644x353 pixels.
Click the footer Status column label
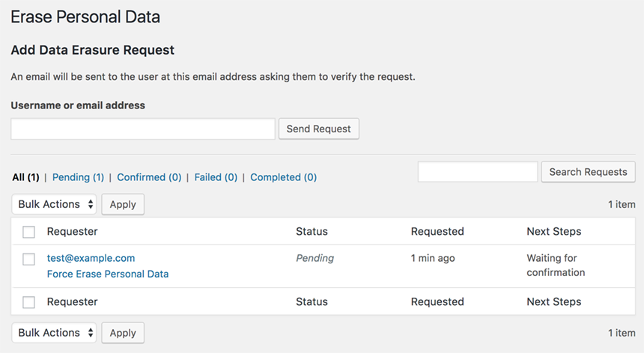(x=312, y=301)
